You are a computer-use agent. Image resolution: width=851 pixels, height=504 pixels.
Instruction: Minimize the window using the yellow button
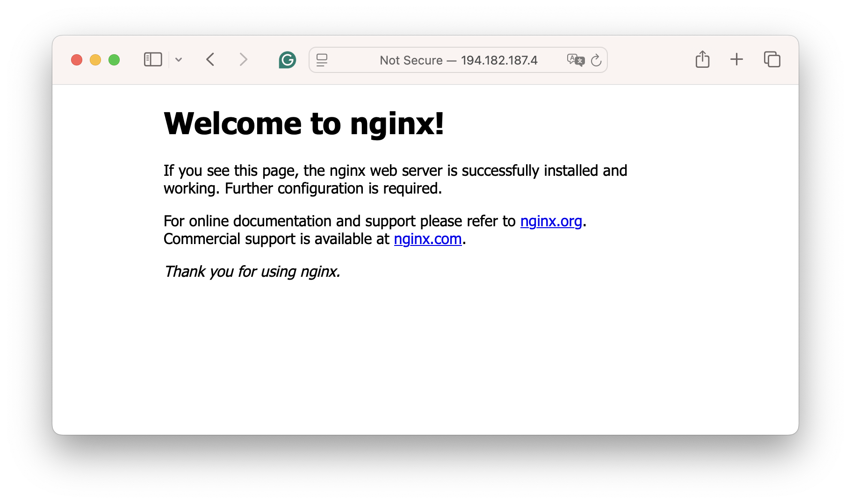pyautogui.click(x=95, y=60)
